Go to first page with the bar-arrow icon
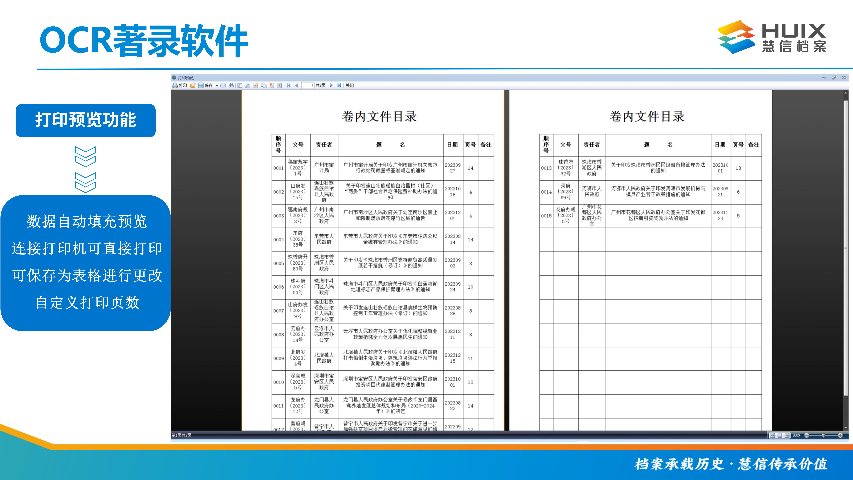This screenshot has height=480, width=853. [288, 85]
